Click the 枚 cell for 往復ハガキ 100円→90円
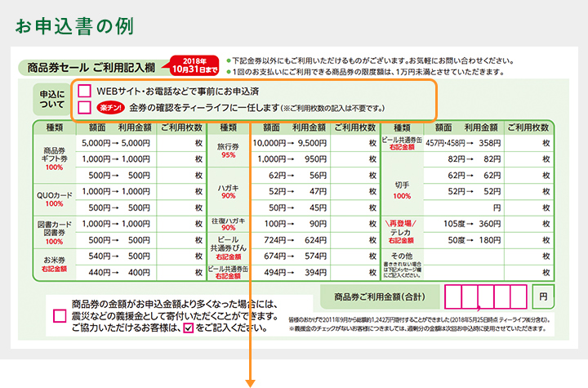Viewport: 588px width, 388px height. point(355,224)
